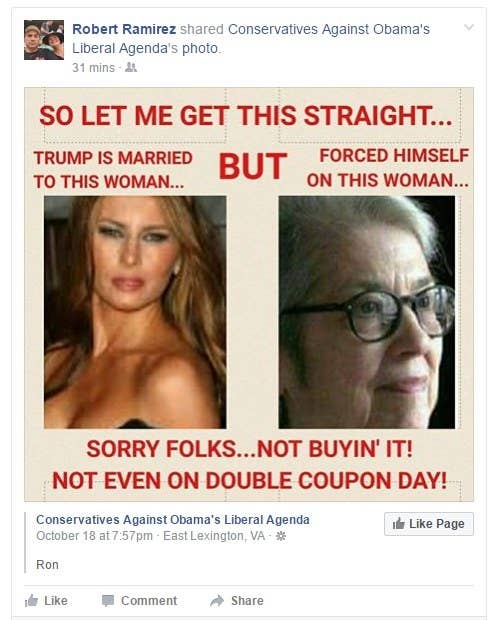Open page name below the photo
The height and width of the screenshot is (620, 496).
[173, 520]
